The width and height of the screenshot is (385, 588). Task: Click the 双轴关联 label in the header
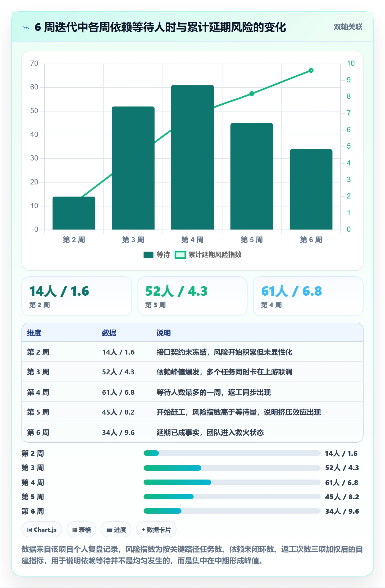348,27
